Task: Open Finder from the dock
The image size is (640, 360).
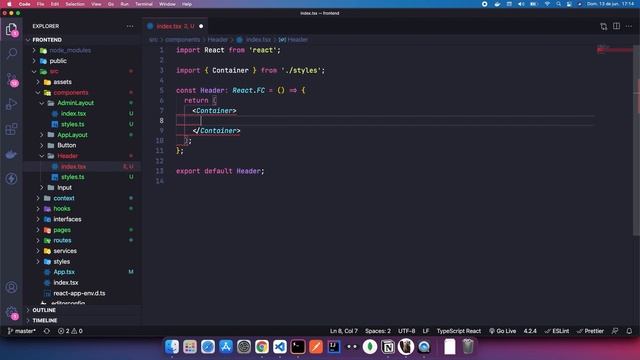Action: click(x=172, y=347)
